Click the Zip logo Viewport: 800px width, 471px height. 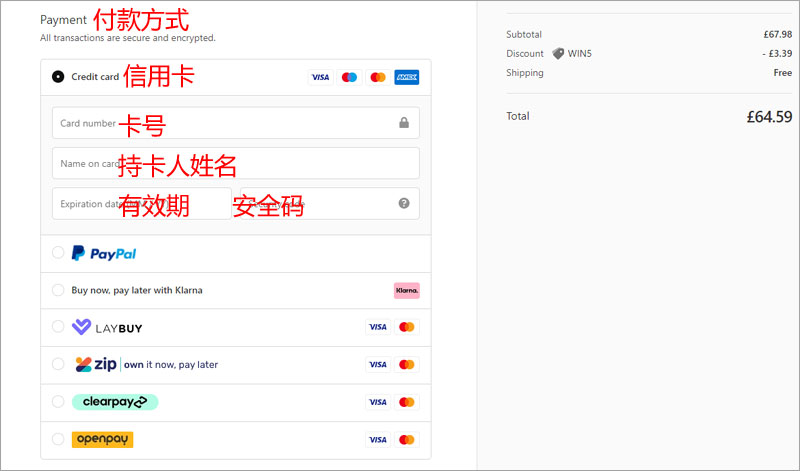96,364
